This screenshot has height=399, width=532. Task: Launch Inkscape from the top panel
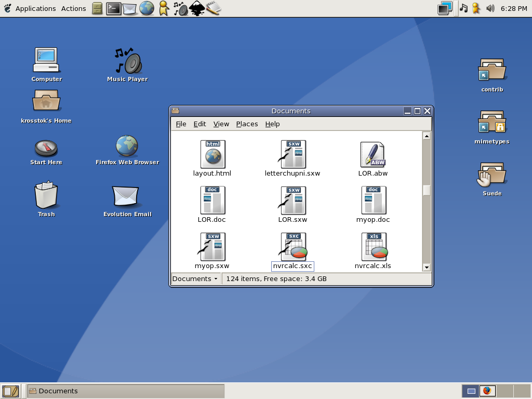197,8
